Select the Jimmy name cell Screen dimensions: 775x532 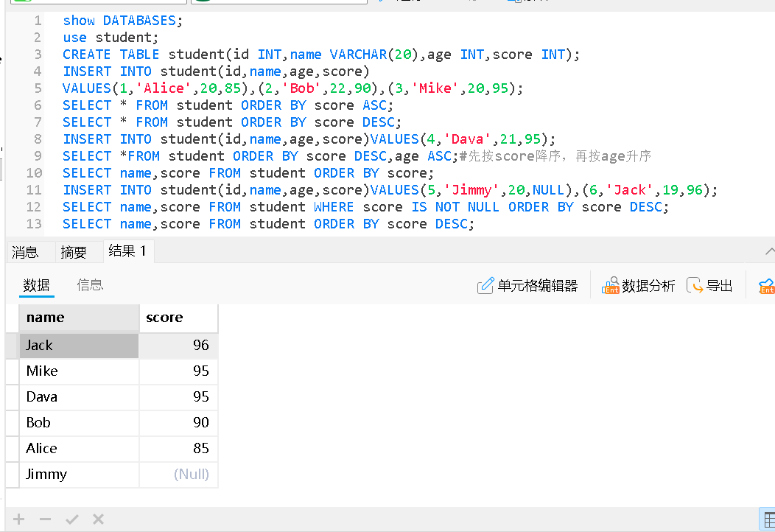(79, 474)
